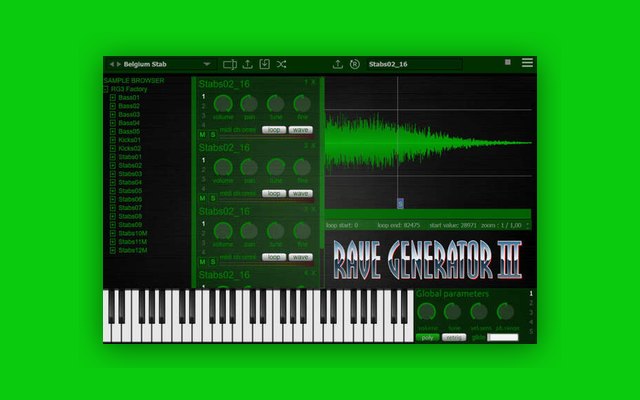The width and height of the screenshot is (640, 400).
Task: Expand the Stabs05 folder
Action: (x=113, y=191)
